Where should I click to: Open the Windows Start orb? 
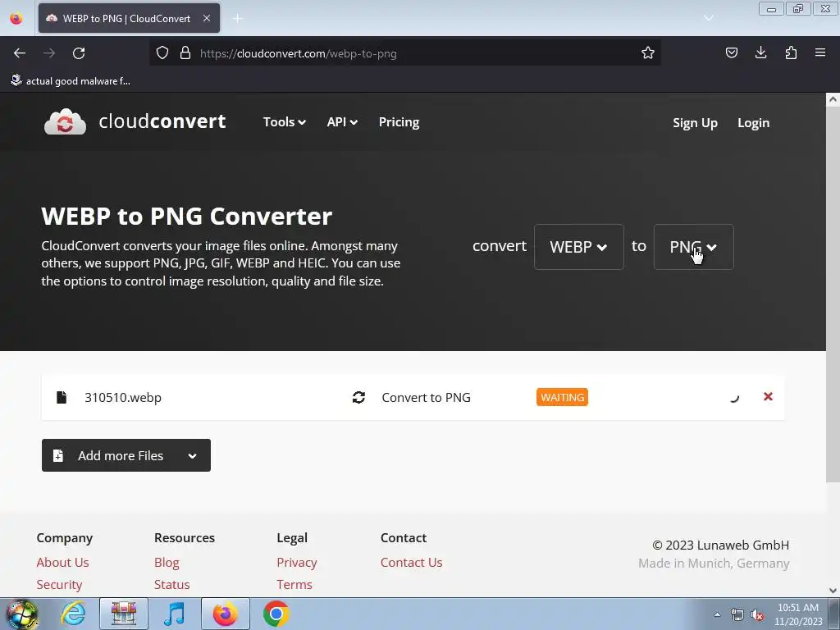pos(22,614)
